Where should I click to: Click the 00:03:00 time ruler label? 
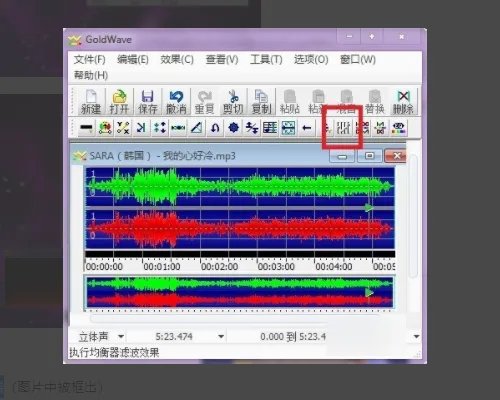point(276,267)
